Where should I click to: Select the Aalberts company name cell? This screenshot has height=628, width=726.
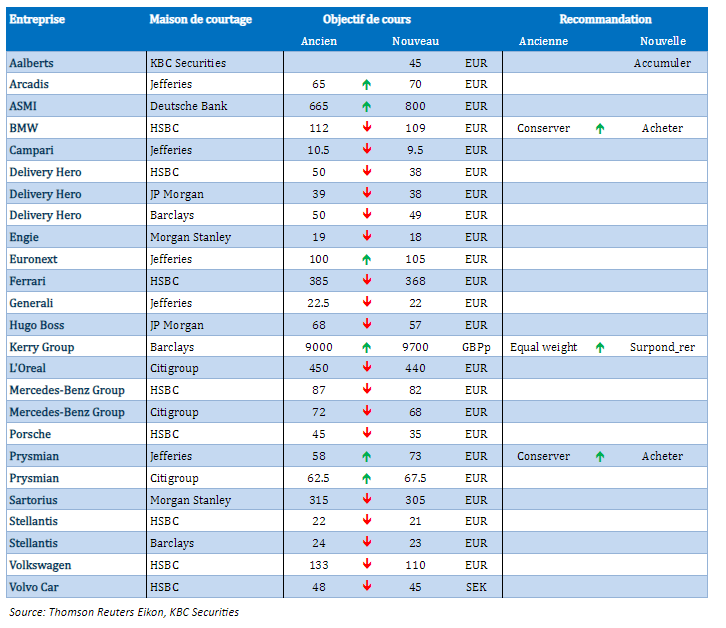32,63
